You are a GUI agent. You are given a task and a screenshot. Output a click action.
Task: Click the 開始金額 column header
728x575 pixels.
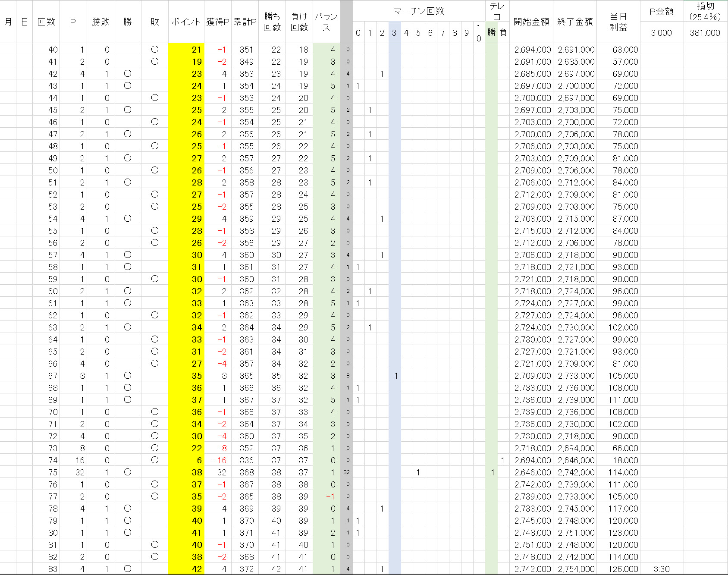pos(531,22)
